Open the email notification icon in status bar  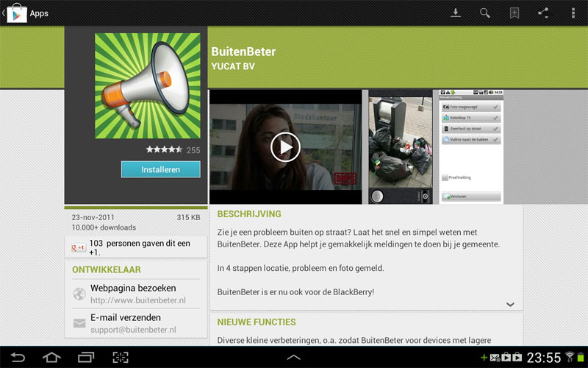(495, 357)
